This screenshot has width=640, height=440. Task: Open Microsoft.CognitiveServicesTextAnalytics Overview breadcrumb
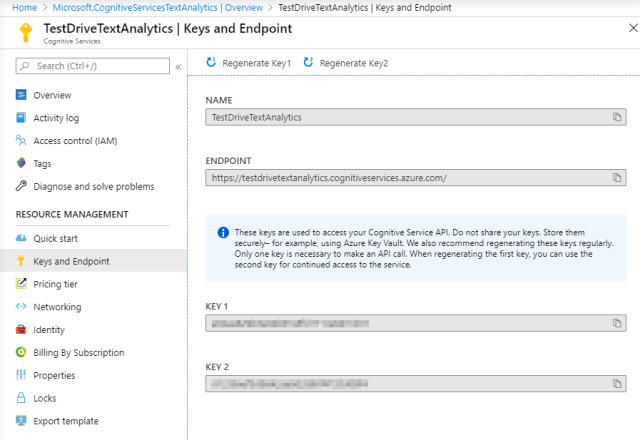coord(158,7)
